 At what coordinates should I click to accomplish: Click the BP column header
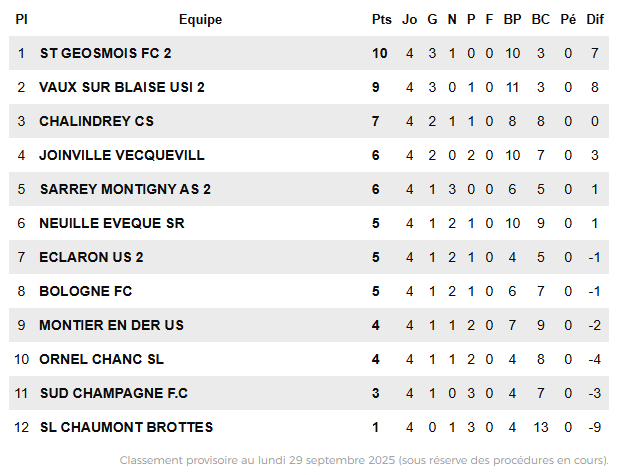pyautogui.click(x=512, y=19)
